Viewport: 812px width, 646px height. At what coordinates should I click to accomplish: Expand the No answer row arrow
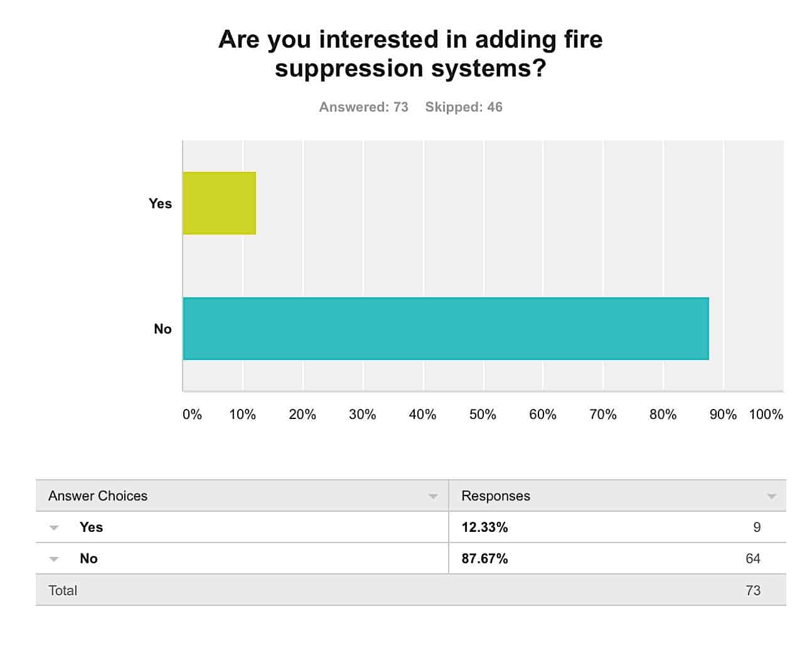[x=54, y=559]
